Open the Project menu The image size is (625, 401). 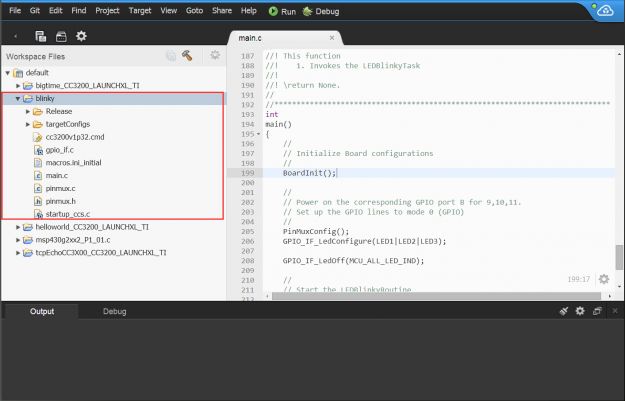(x=107, y=11)
